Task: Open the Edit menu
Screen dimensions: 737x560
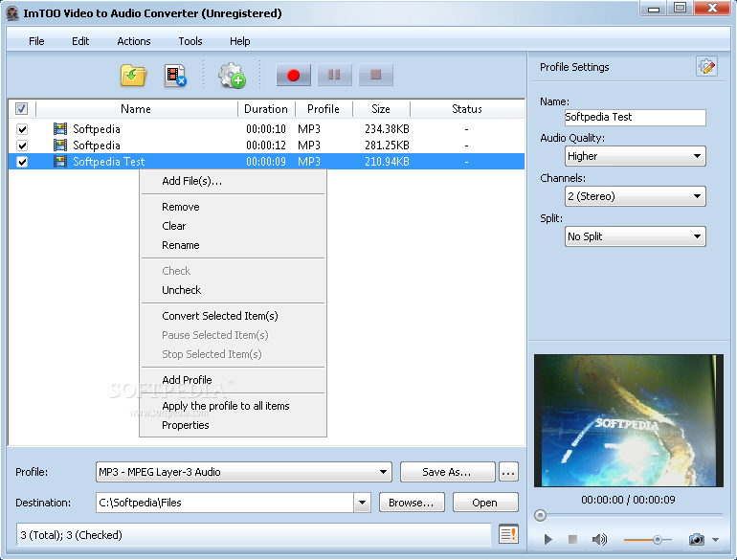Action: click(x=80, y=41)
